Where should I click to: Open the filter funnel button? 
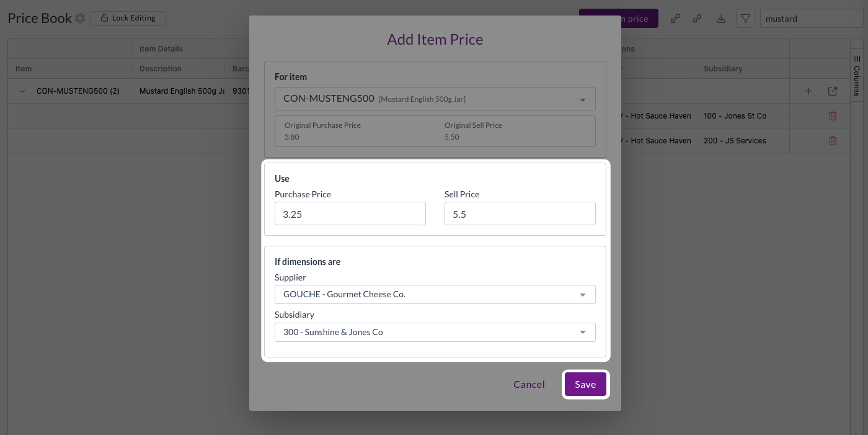(745, 19)
